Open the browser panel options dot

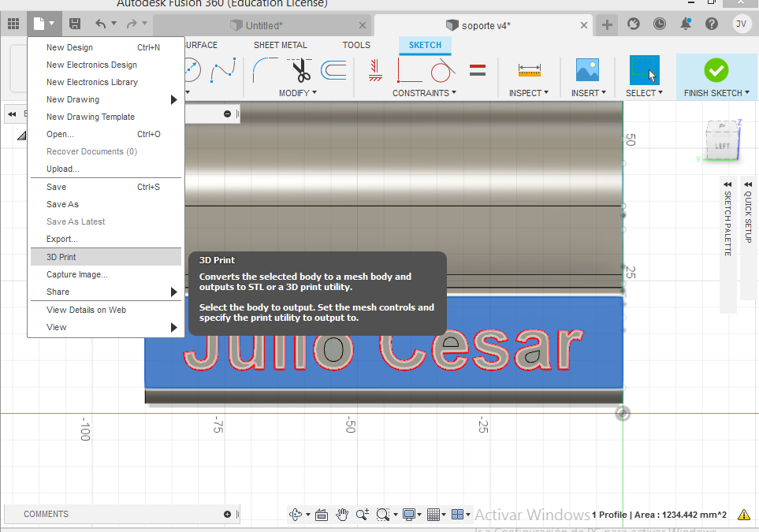point(227,113)
